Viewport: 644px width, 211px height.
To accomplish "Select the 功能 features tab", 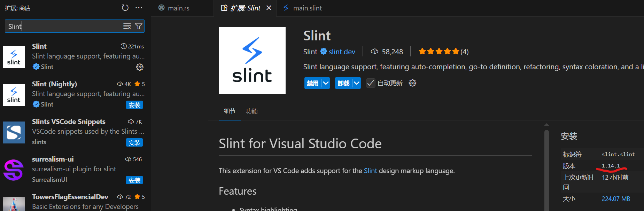I will click(252, 111).
